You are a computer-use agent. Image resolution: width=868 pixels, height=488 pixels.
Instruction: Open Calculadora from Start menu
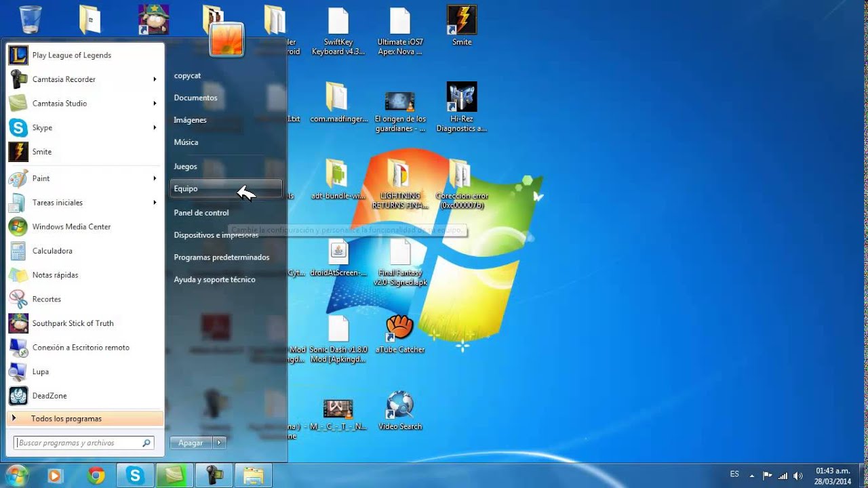(85, 251)
